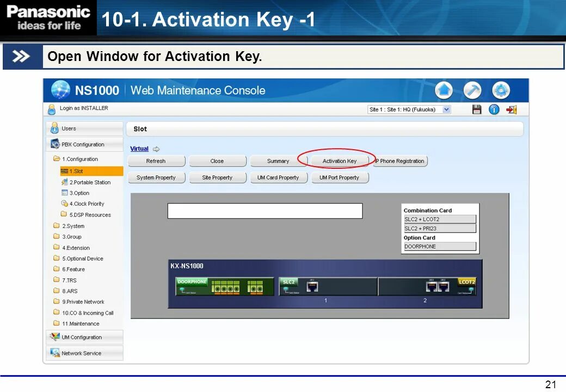566x392 pixels.
Task: Click the KX-NS1000 shelf label
Action: [187, 266]
